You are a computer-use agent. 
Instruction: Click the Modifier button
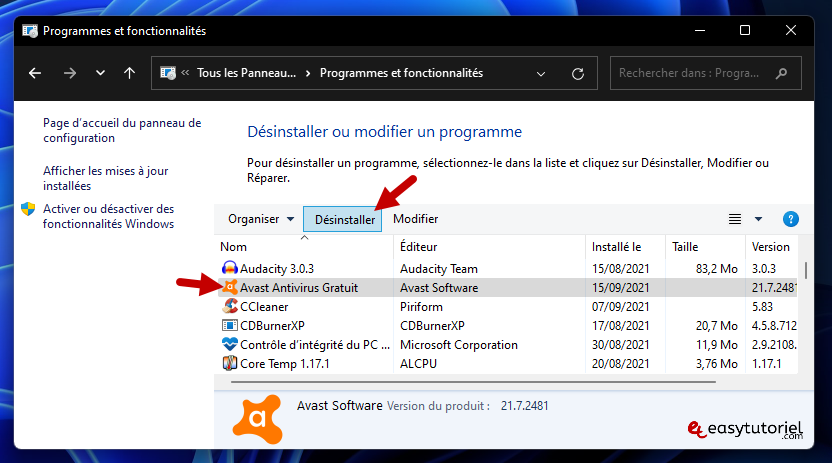tap(415, 219)
